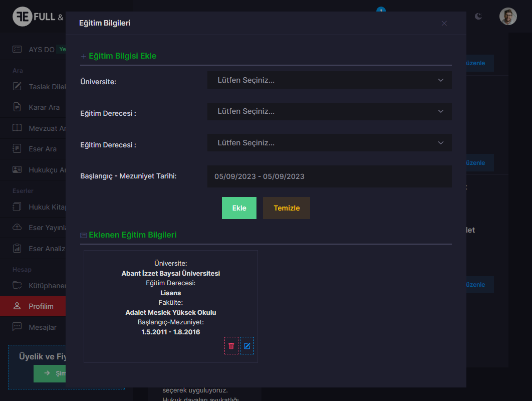Click the AYS DO sidebar icon
The width and height of the screenshot is (532, 401).
point(18,49)
